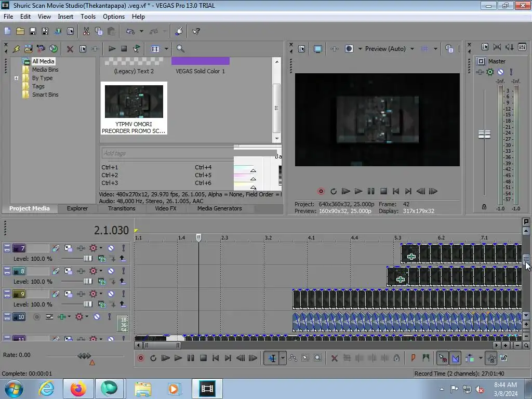Open the preview Overlays dropdown arrow
532x399 pixels.
435,49
